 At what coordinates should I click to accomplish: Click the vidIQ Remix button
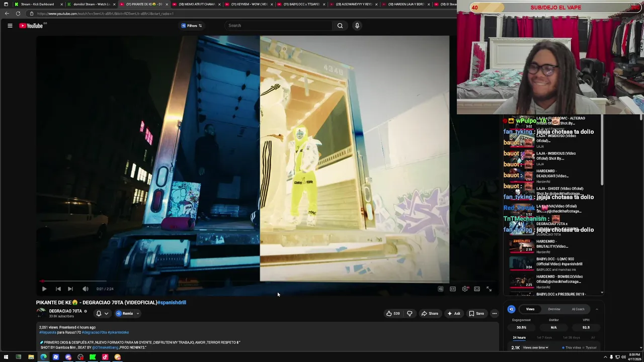tap(125, 314)
